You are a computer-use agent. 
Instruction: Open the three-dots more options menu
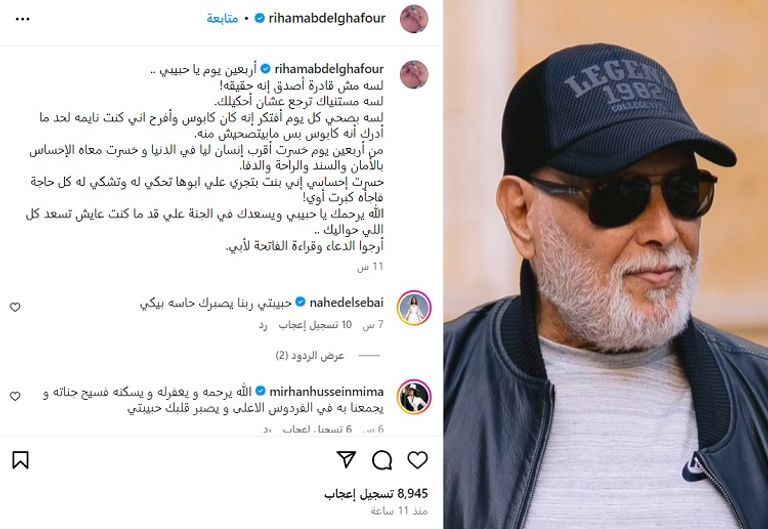click(23, 19)
